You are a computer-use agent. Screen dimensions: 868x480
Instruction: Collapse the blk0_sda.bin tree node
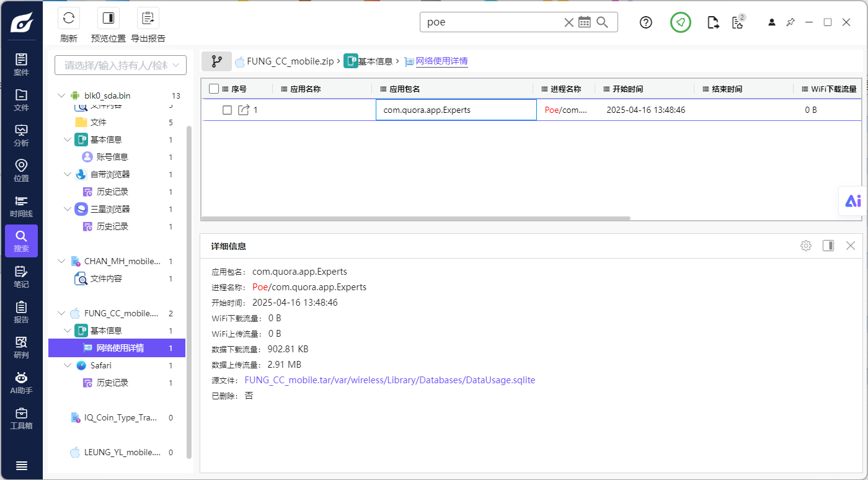(61, 96)
